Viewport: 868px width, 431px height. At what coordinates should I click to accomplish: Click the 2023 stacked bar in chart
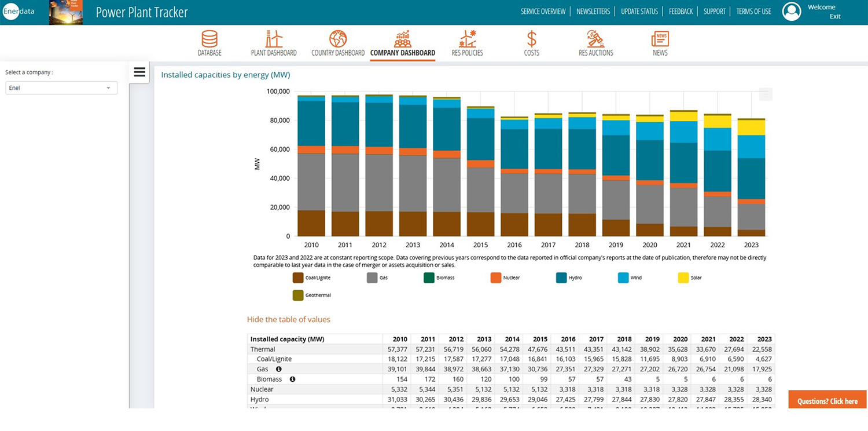pos(751,177)
